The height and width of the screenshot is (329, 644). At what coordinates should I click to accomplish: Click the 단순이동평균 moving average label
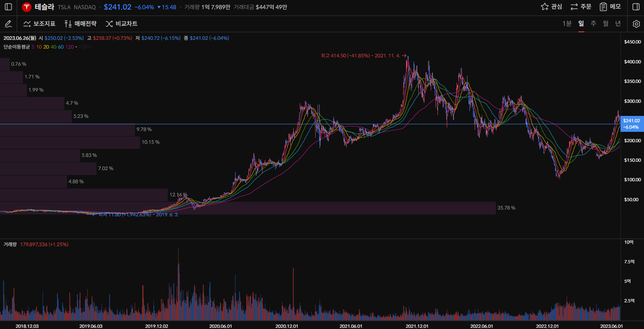17,47
